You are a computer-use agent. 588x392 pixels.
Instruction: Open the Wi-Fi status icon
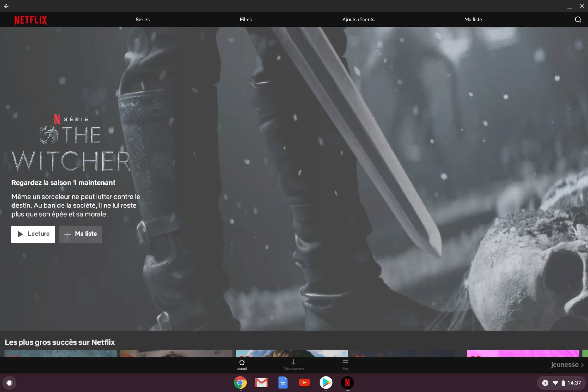coord(555,383)
